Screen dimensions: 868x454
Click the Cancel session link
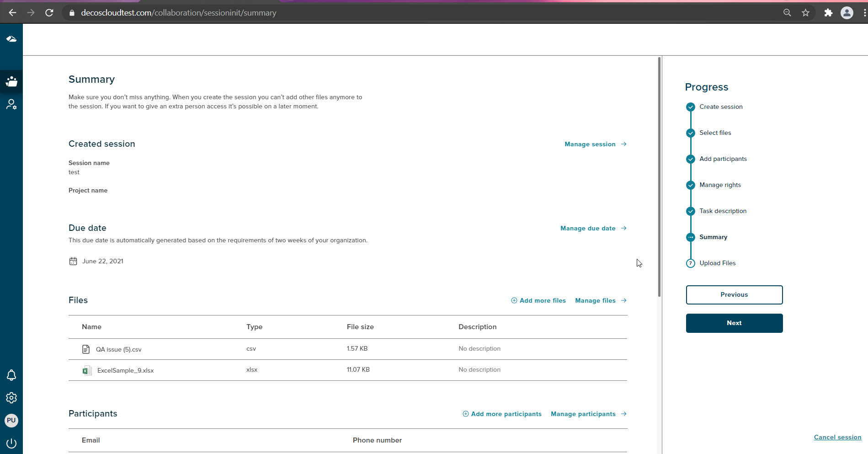coord(837,437)
